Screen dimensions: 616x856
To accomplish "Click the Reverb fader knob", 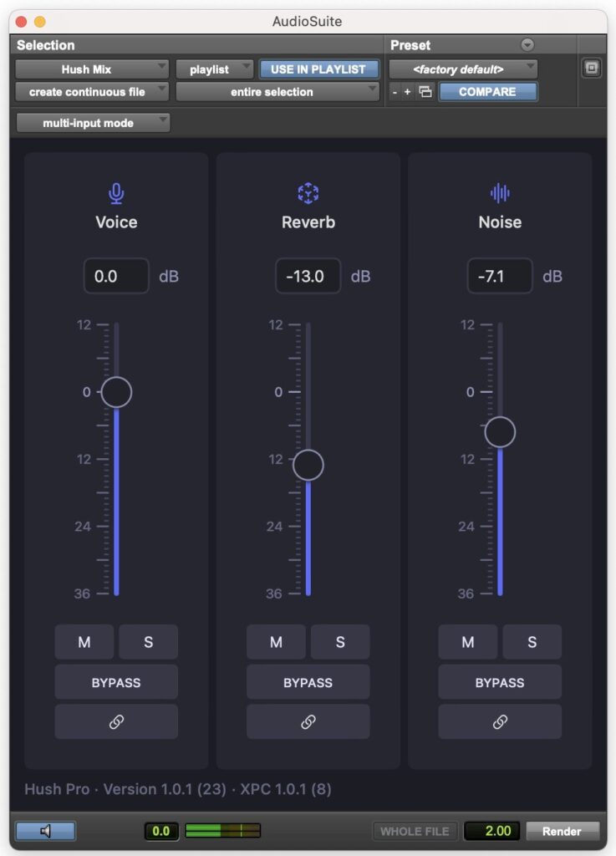I will tap(308, 465).
